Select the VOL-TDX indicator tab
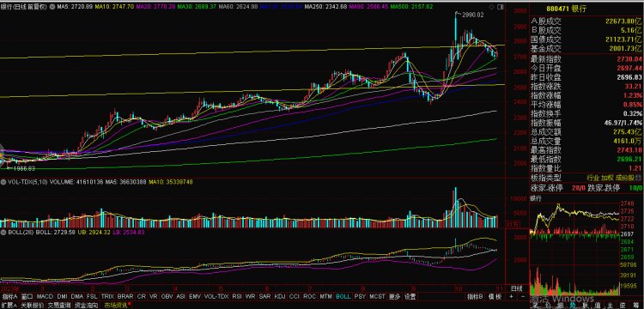 point(216,296)
